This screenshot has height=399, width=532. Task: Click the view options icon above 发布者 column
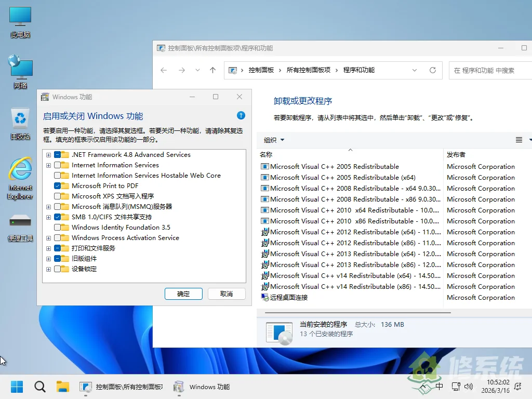(x=518, y=139)
